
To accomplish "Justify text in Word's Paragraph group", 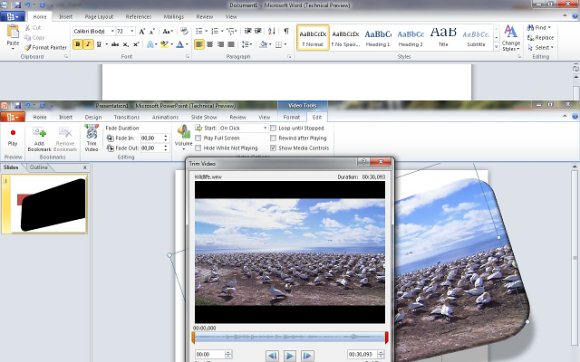I will coord(231,44).
